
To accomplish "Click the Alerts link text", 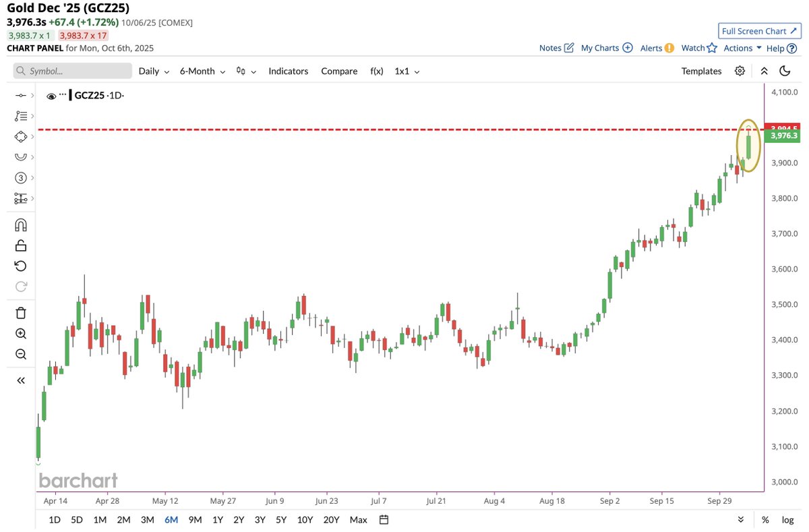I will pyautogui.click(x=651, y=48).
